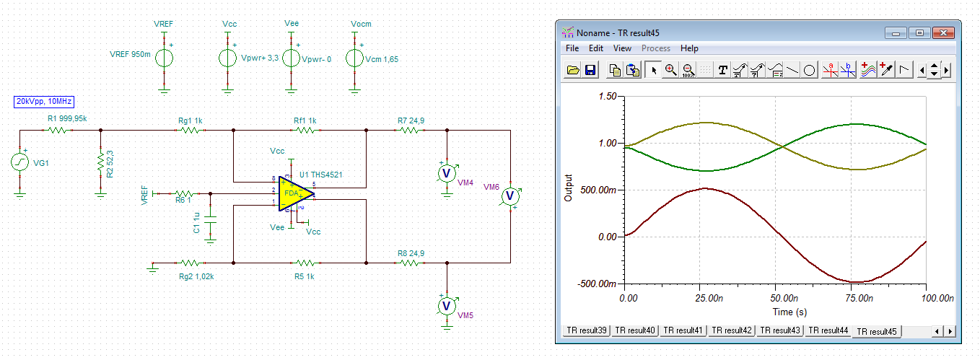Switch to TR result39 tab
The width and height of the screenshot is (980, 360).
(587, 330)
